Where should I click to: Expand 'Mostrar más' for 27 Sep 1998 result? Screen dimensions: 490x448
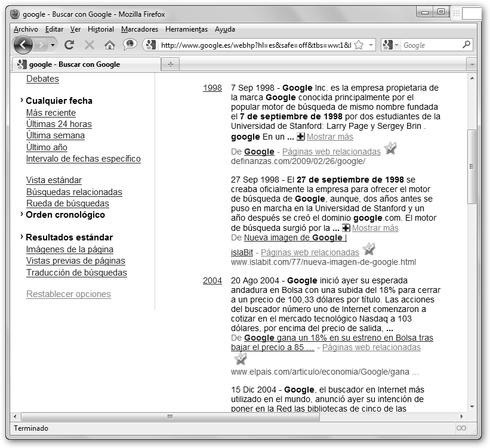pyautogui.click(x=374, y=228)
